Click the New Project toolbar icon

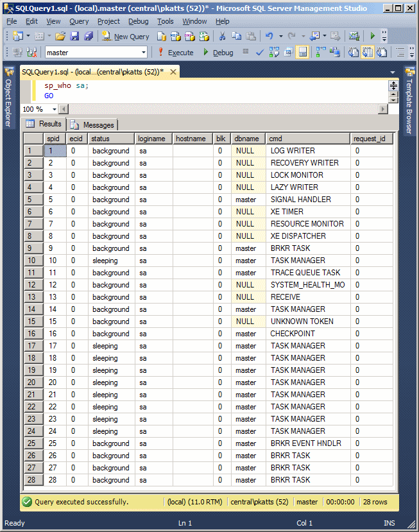click(17, 36)
